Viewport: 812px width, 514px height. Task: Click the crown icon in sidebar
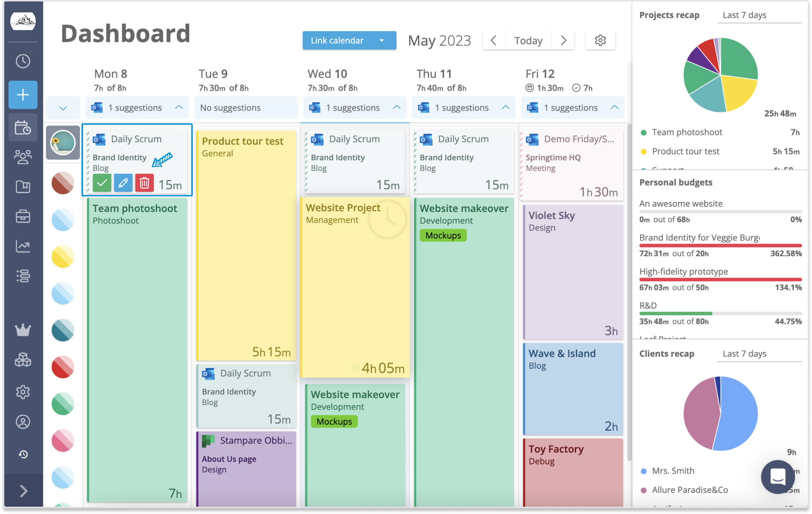[x=23, y=330]
